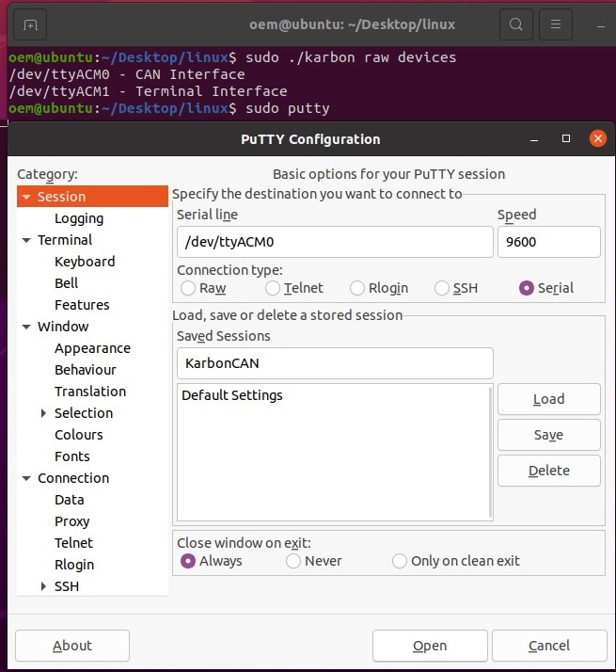Select Rlogin in the category tree
This screenshot has width=616, height=672.
tap(74, 565)
